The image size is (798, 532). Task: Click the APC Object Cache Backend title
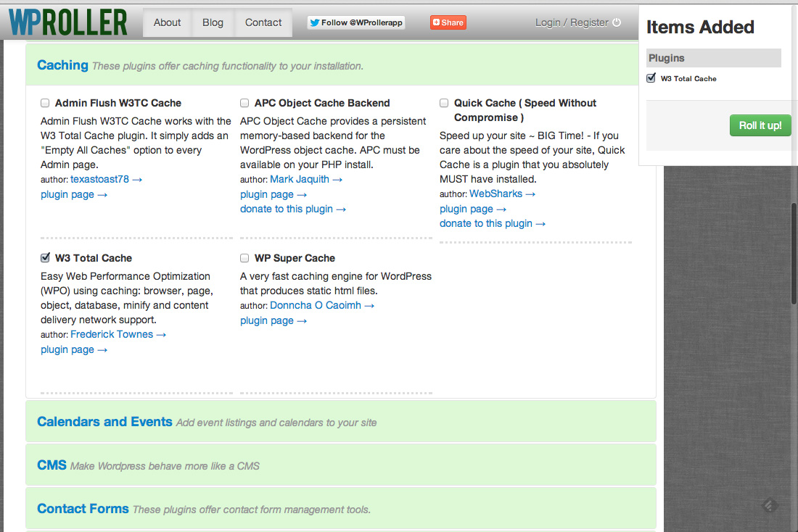pyautogui.click(x=322, y=103)
